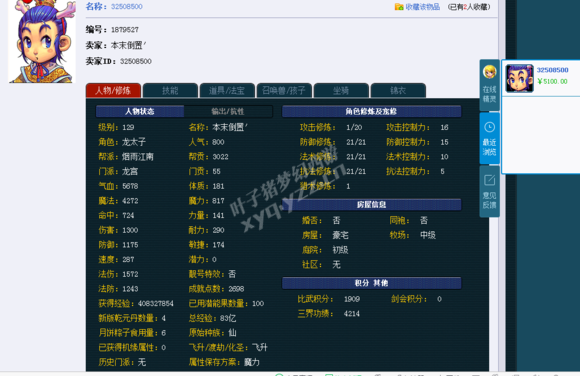Open the 在线精灵 online assistant icon

point(489,72)
